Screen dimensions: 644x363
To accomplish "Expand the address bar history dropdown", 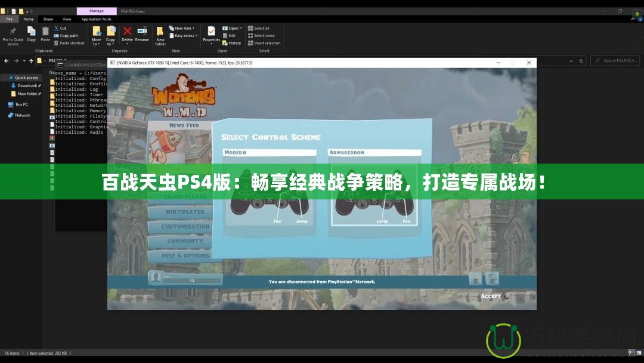I will (571, 61).
